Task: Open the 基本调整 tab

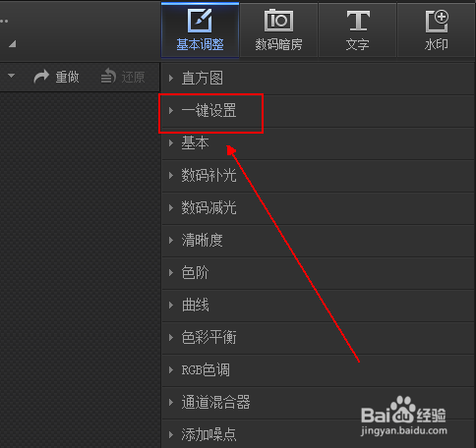Action: pyautogui.click(x=200, y=30)
